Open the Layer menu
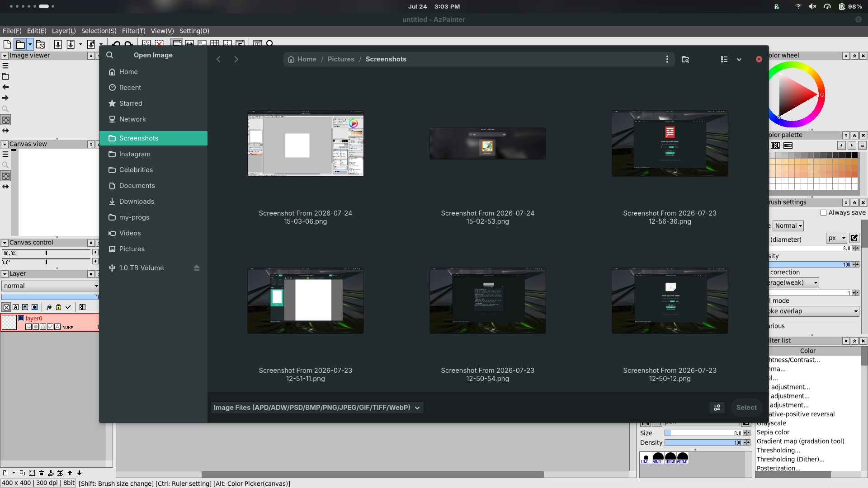Image resolution: width=868 pixels, height=488 pixels. pyautogui.click(x=64, y=31)
